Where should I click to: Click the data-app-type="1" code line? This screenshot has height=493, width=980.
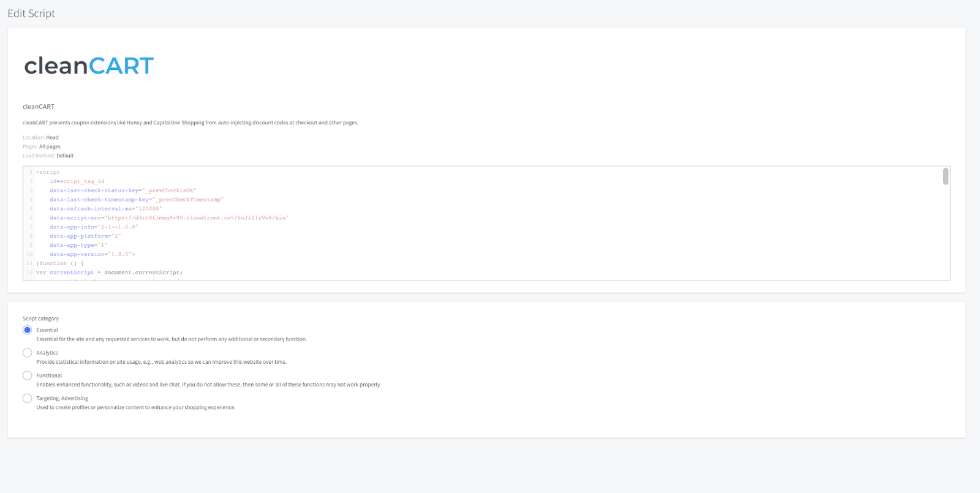click(78, 245)
